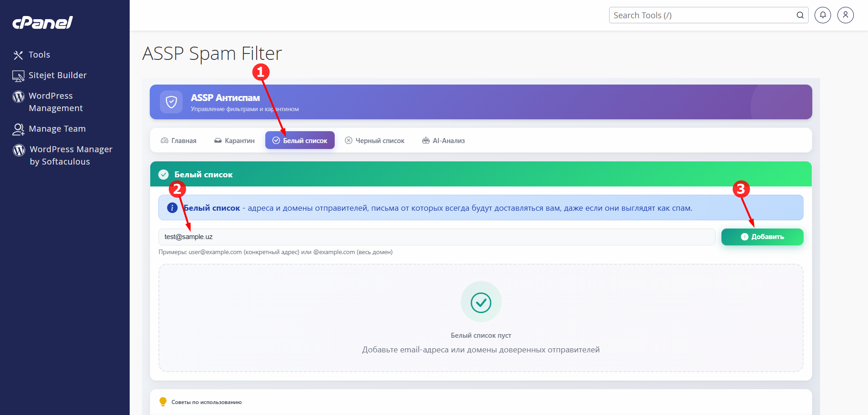Open the AI-Анализ tab
The height and width of the screenshot is (415, 868).
[x=443, y=141]
